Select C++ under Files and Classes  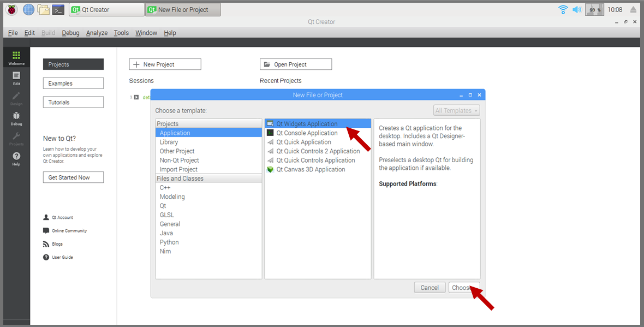208,187
